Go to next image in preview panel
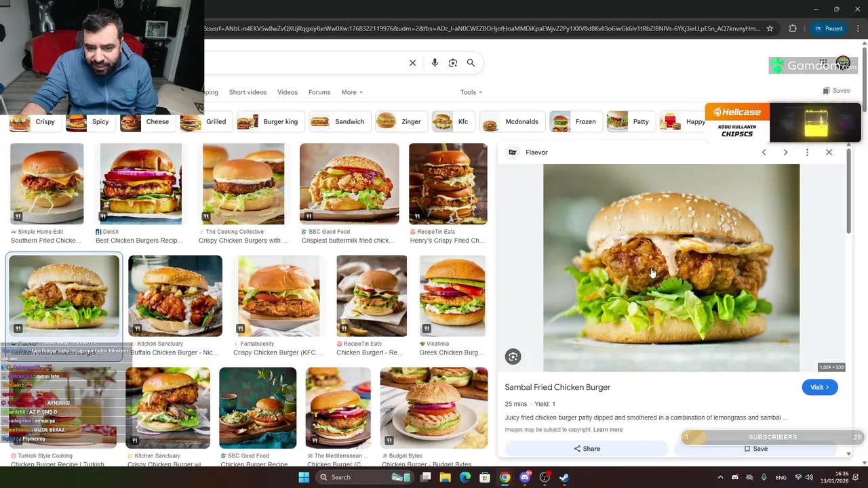Image resolution: width=868 pixels, height=488 pixels. tap(785, 152)
